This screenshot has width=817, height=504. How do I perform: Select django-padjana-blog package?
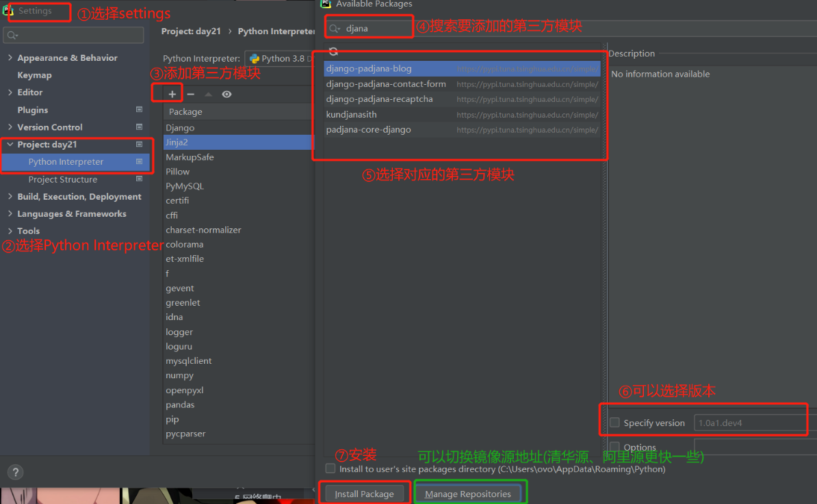462,68
